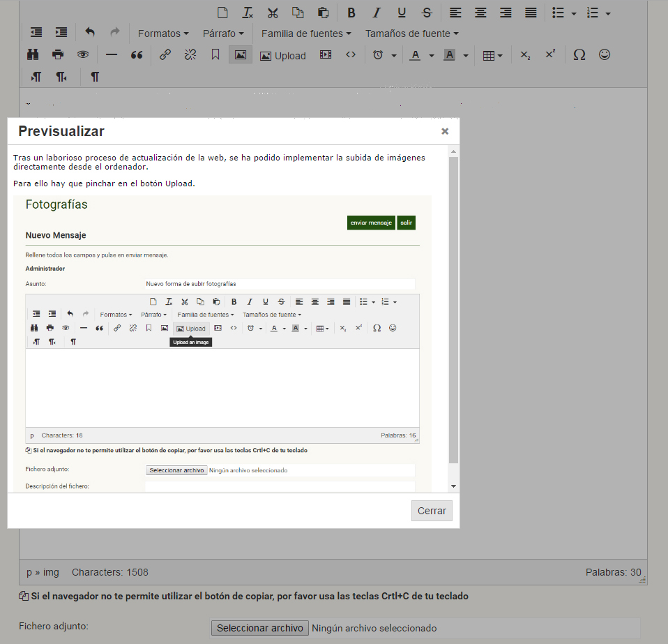Toggle Bold formatting
The height and width of the screenshot is (644, 668).
click(351, 13)
